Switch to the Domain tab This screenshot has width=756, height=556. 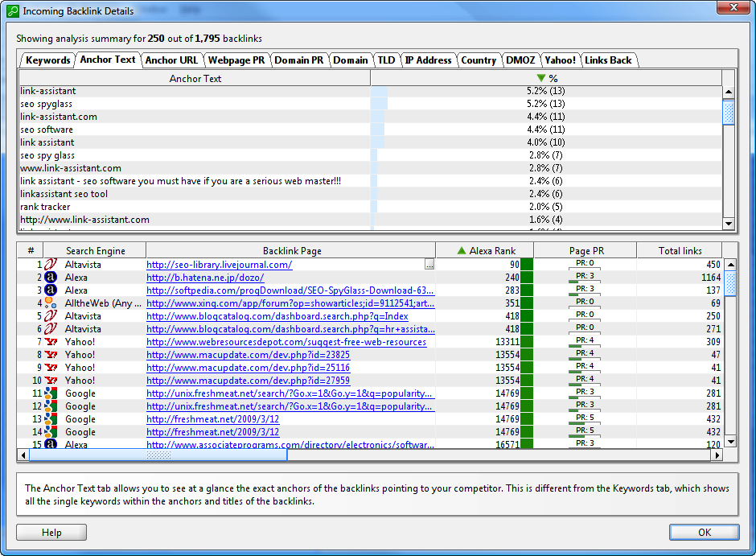click(351, 60)
